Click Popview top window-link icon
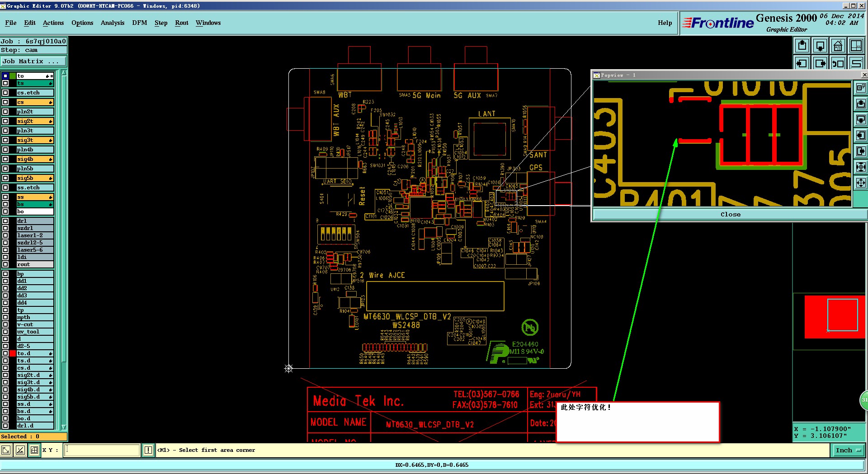The height and width of the screenshot is (474, 868). pos(861,88)
